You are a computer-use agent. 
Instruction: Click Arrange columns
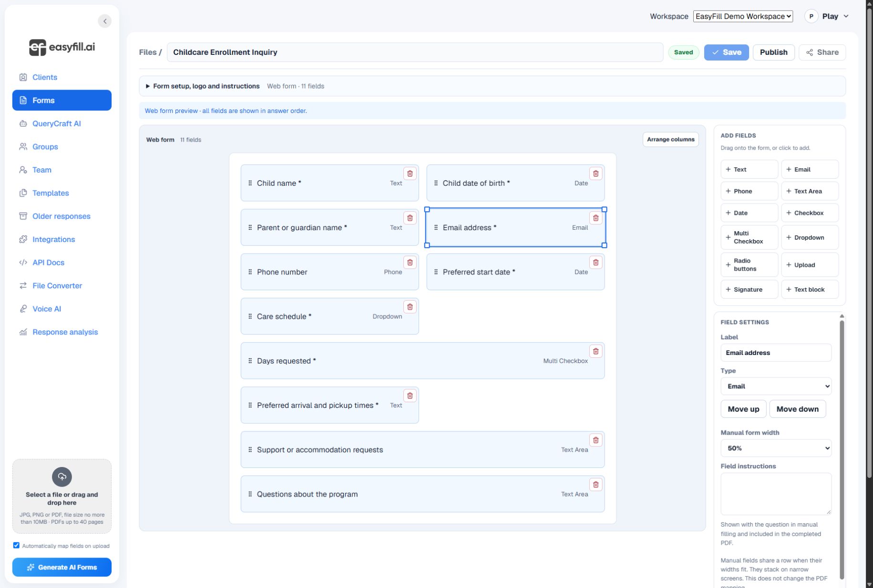[x=670, y=140]
